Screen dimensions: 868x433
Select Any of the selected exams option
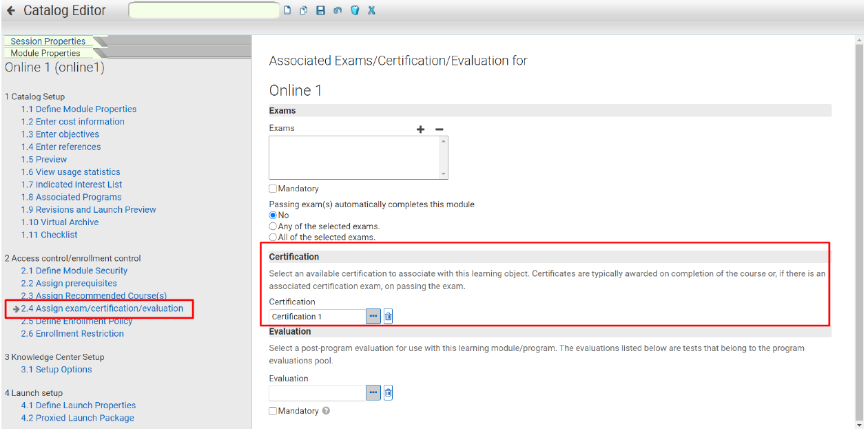click(273, 226)
